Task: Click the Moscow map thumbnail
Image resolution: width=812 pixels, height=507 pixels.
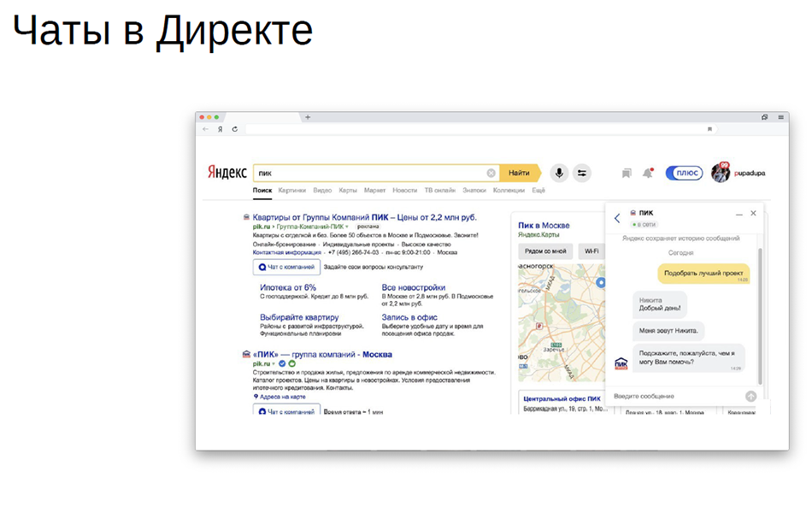Action: [x=562, y=322]
